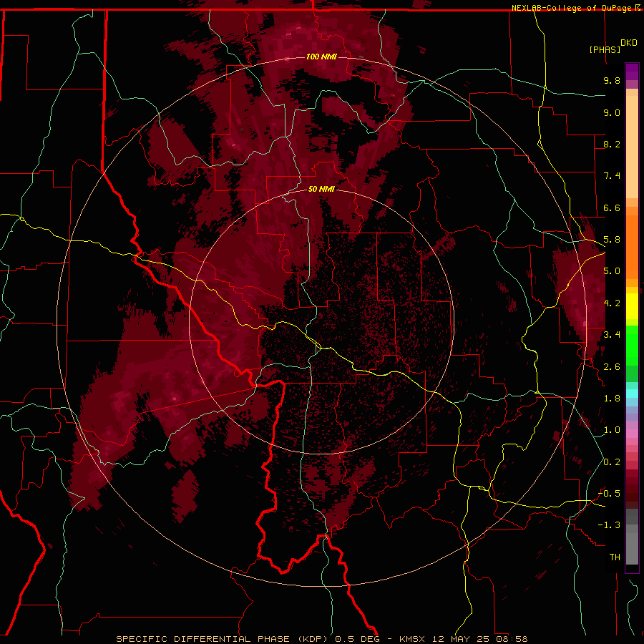The height and width of the screenshot is (644, 644).
Task: Click the 7.4 value on the scale
Action: [612, 176]
